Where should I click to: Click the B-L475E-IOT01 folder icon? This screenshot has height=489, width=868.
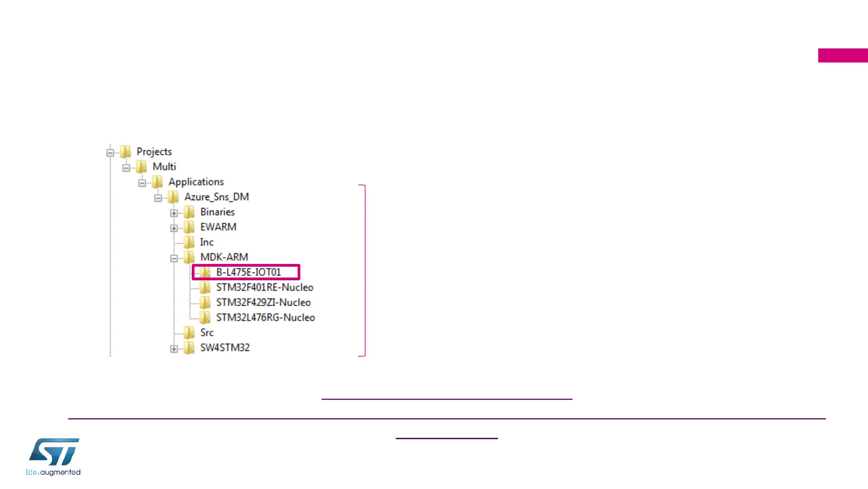point(205,272)
